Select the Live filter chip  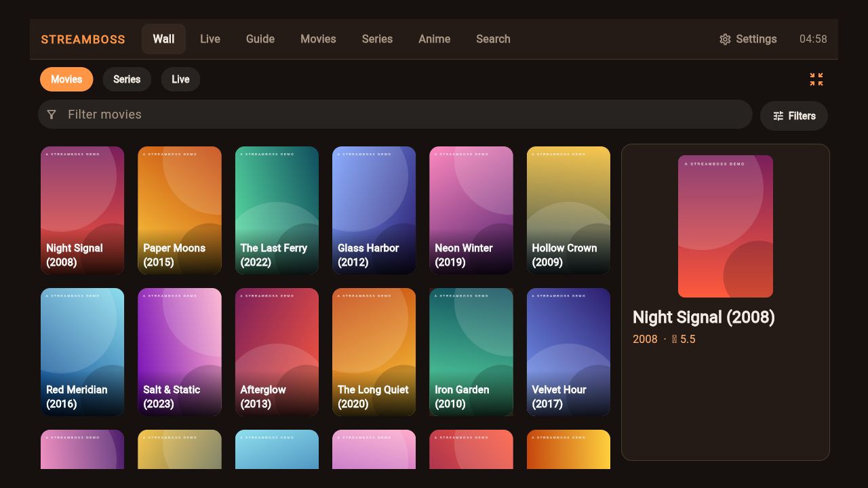pyautogui.click(x=180, y=79)
